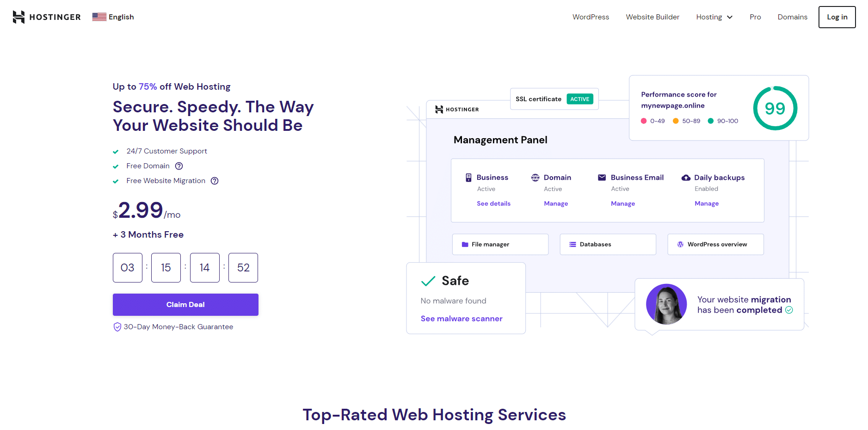This screenshot has height=430, width=868.
Task: Open the Free Website Migration help icon
Action: point(215,181)
